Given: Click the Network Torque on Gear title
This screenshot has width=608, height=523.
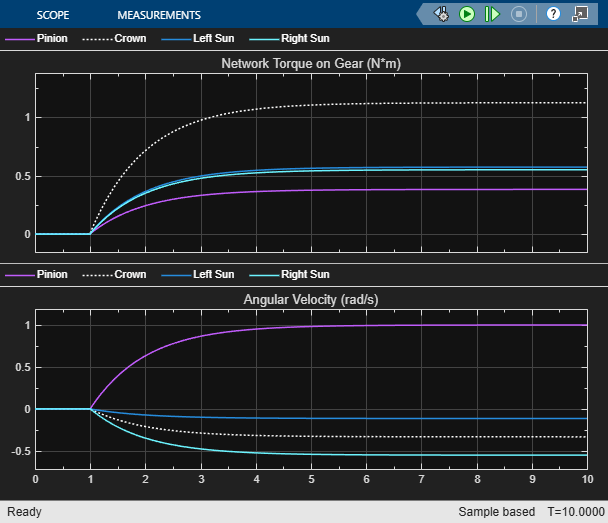Looking at the screenshot, I should pyautogui.click(x=311, y=64).
